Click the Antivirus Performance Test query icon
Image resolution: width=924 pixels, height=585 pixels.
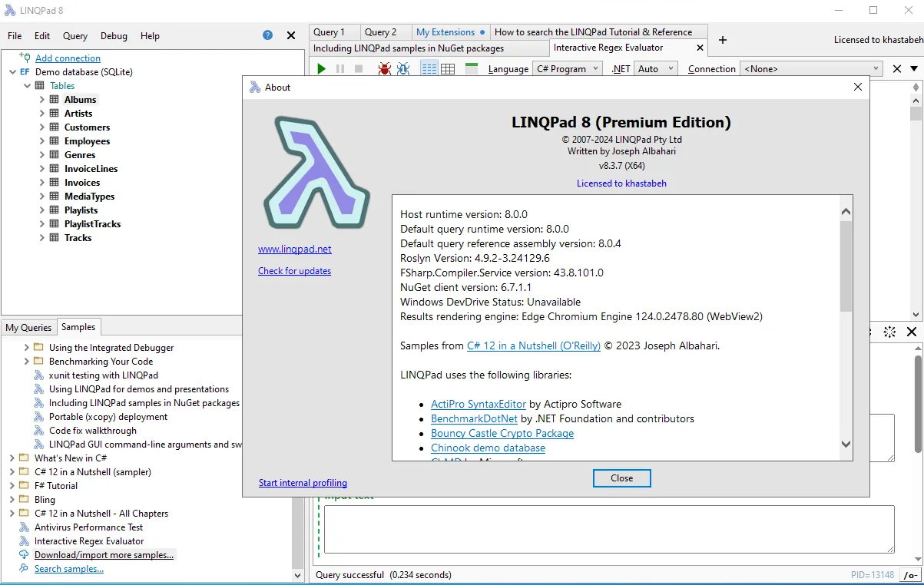pyautogui.click(x=25, y=527)
